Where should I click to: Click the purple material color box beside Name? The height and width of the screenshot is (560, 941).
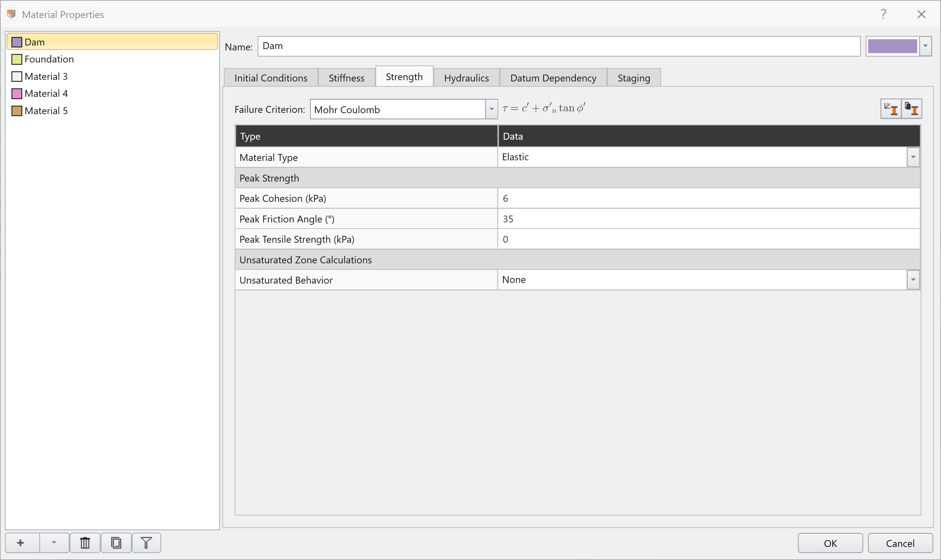click(x=892, y=46)
